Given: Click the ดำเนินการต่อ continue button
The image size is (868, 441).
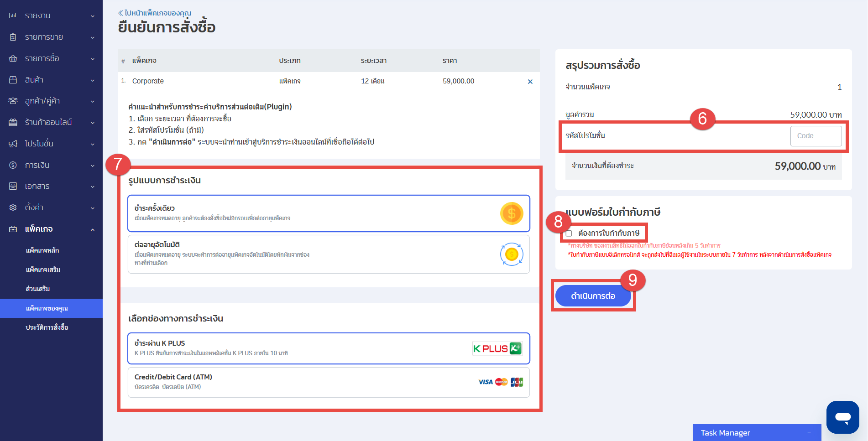Looking at the screenshot, I should pos(593,296).
